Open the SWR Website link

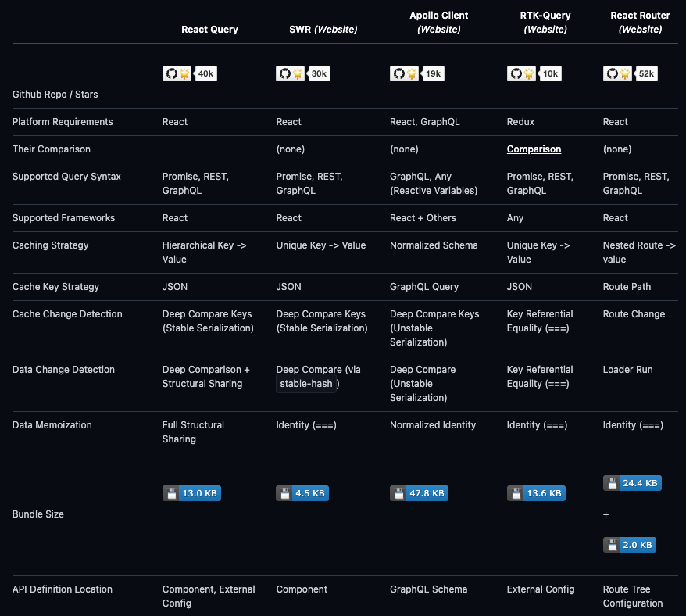[x=336, y=30]
